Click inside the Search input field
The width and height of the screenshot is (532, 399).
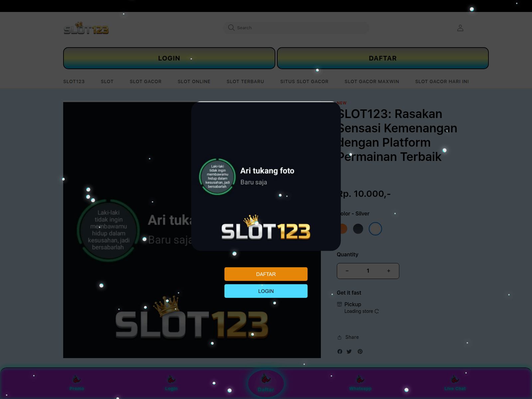296,28
